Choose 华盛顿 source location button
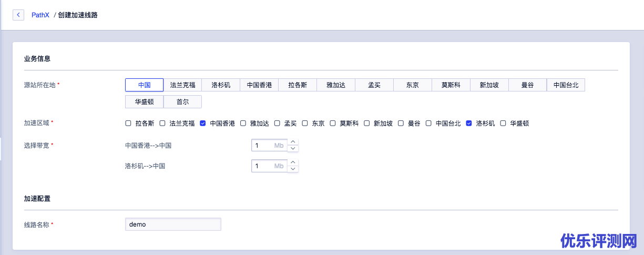 click(x=144, y=102)
